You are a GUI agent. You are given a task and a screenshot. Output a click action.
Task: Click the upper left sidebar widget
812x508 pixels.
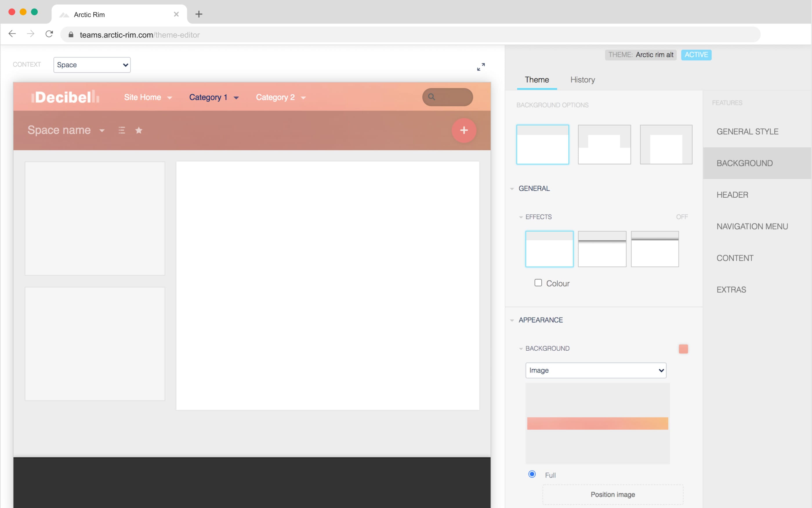click(x=95, y=218)
